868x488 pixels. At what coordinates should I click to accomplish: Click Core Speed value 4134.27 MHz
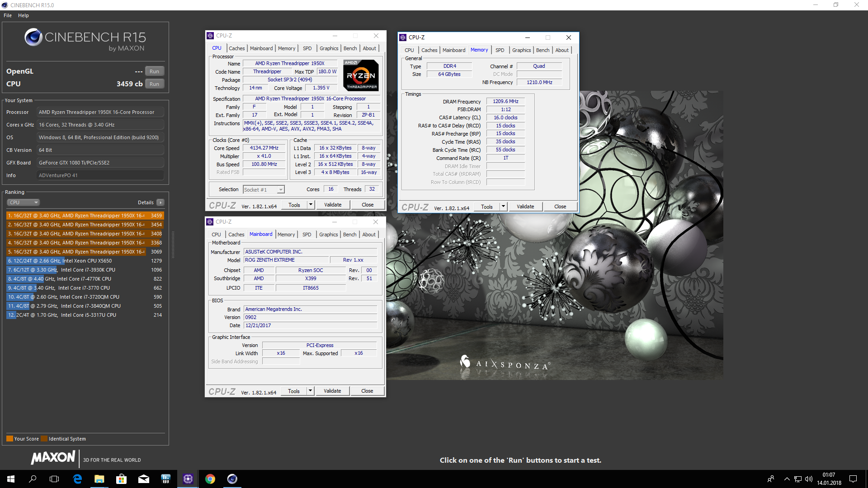pos(264,148)
